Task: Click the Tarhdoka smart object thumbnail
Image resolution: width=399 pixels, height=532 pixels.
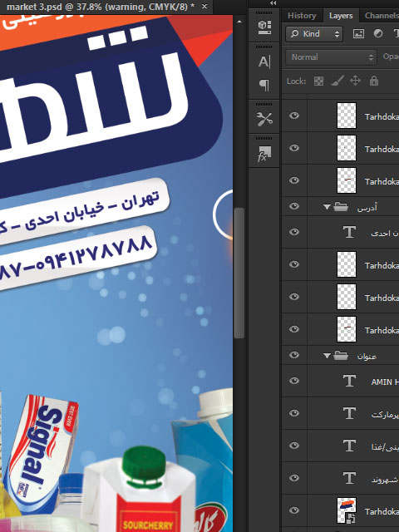Action: pos(347,510)
